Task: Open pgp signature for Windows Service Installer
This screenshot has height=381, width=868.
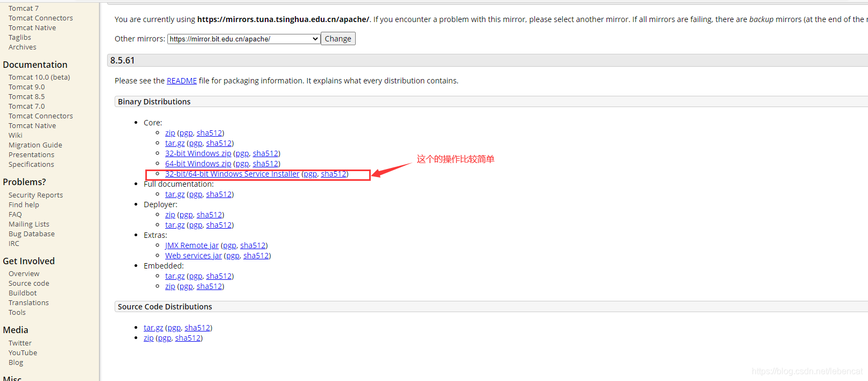Action: (310, 174)
